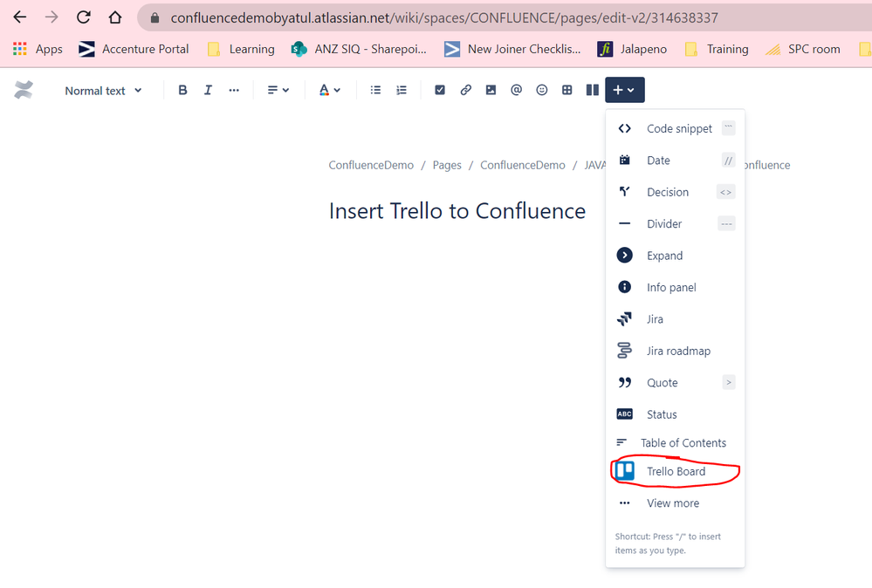Viewport: 872px width, 588px height.
Task: Open the Jalapeno bookmark
Action: (x=632, y=49)
